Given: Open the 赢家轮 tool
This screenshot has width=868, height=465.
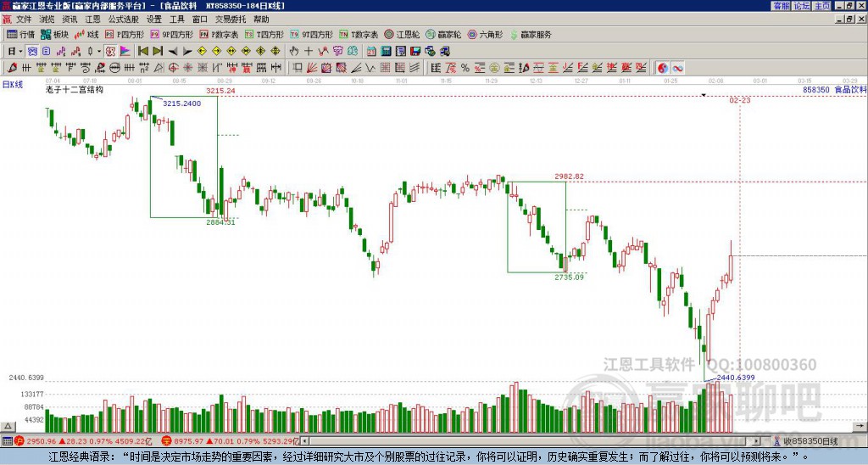Looking at the screenshot, I should [x=443, y=34].
